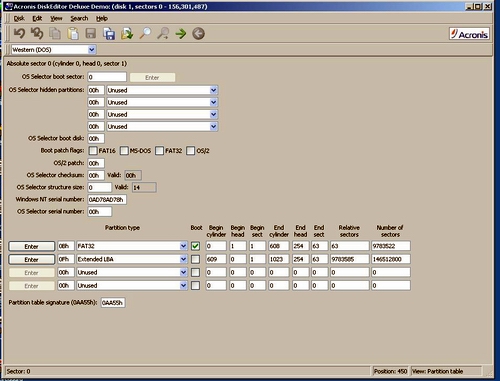Open the third row Unused partition type dropdown
The height and width of the screenshot is (381, 500).
click(183, 272)
